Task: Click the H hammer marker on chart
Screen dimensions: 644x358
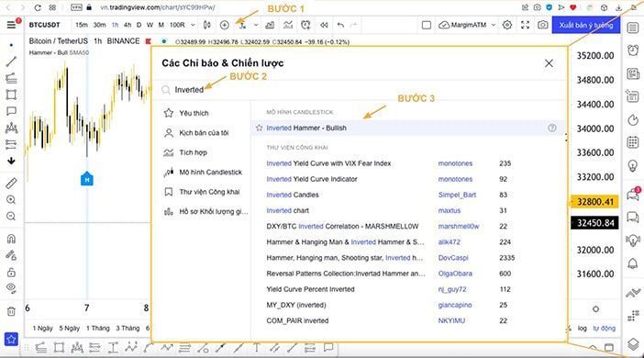Action: pyautogui.click(x=86, y=179)
